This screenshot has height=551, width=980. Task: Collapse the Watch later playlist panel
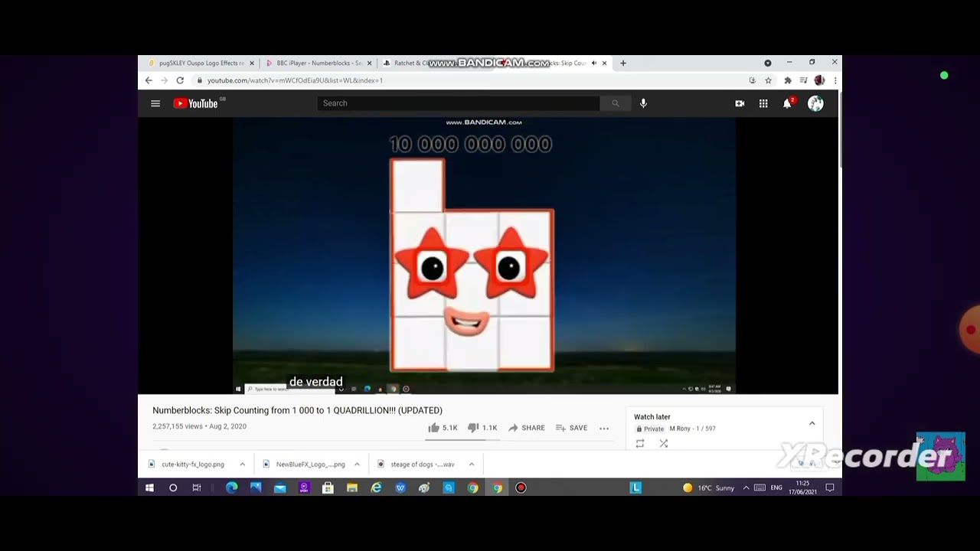coord(812,423)
